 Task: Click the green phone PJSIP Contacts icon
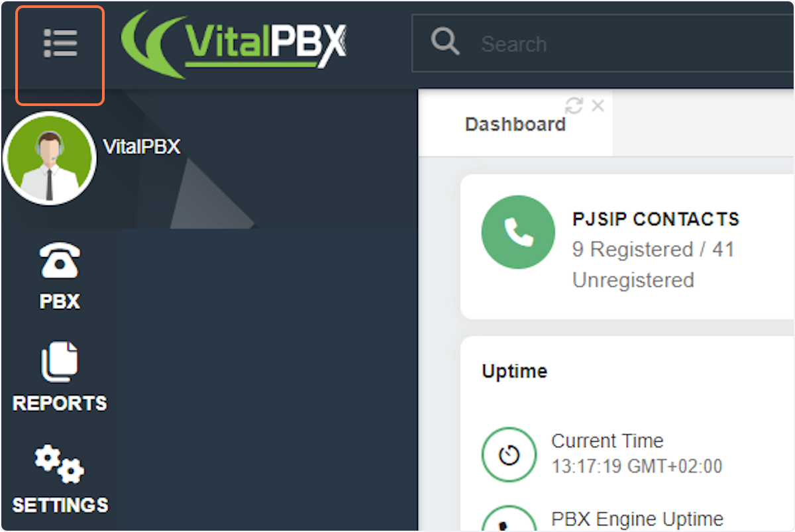click(518, 232)
